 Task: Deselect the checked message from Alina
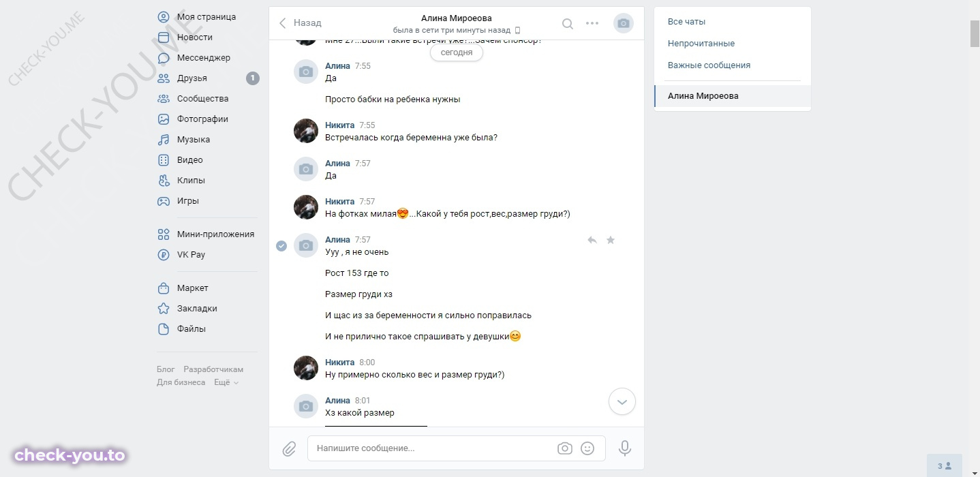coord(281,245)
